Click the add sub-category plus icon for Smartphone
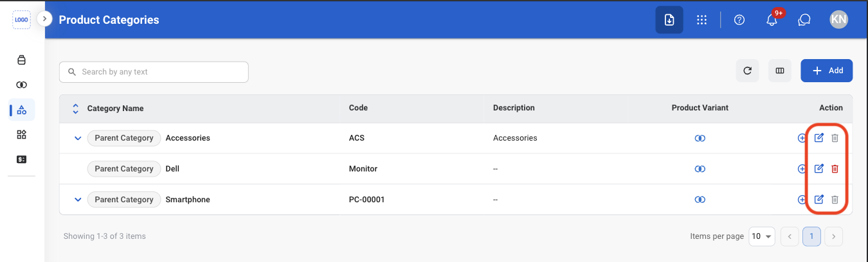This screenshot has width=868, height=262. tap(802, 200)
